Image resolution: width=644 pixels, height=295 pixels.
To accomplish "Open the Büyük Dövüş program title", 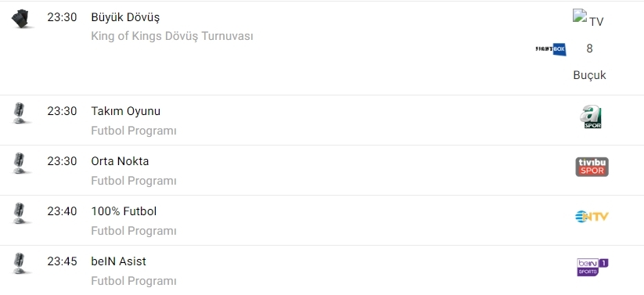I will pyautogui.click(x=125, y=17).
